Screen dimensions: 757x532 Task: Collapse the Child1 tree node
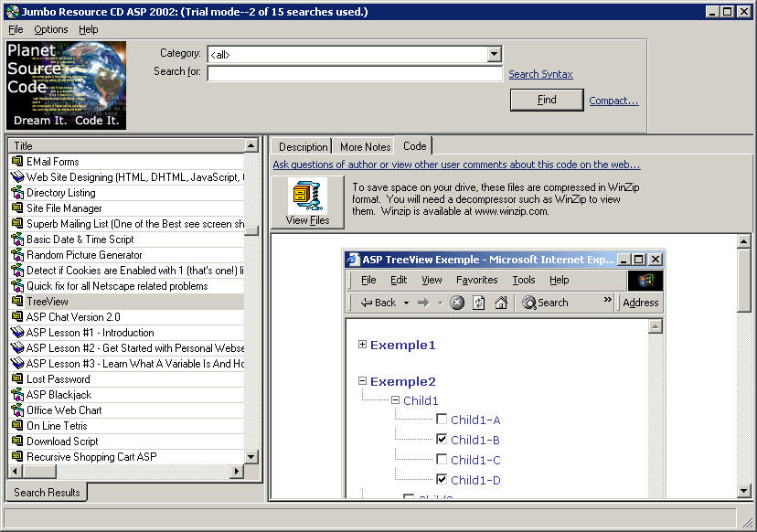tap(395, 400)
